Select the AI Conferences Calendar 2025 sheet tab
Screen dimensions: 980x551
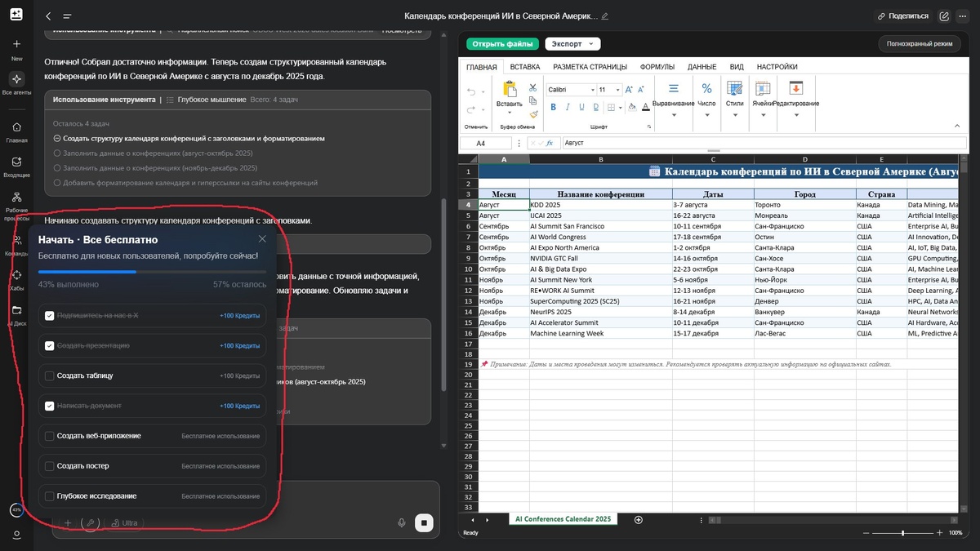tap(563, 519)
